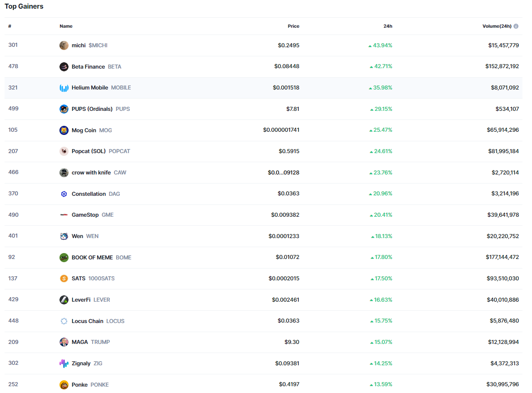Select the PUPS (Ordinals) coin icon
Screen dimensions: 532x393
pyautogui.click(x=64, y=109)
